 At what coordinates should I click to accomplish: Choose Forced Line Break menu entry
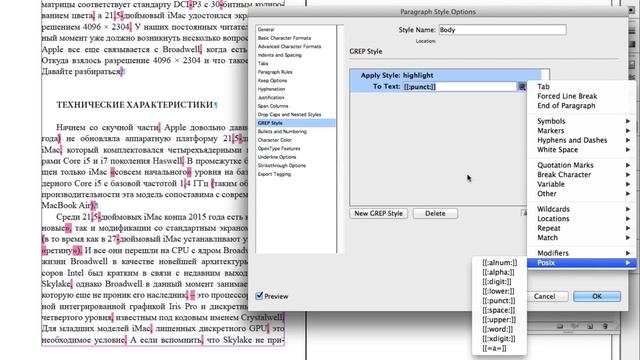point(582,96)
